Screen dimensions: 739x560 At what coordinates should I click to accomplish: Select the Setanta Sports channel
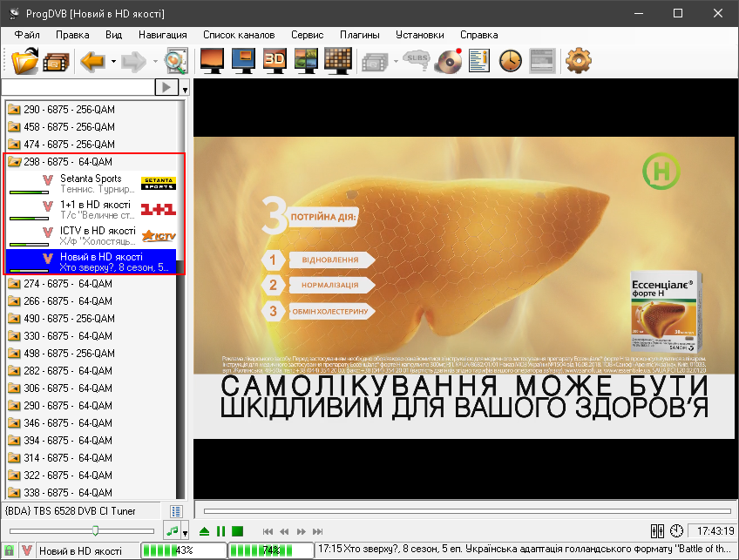click(91, 179)
